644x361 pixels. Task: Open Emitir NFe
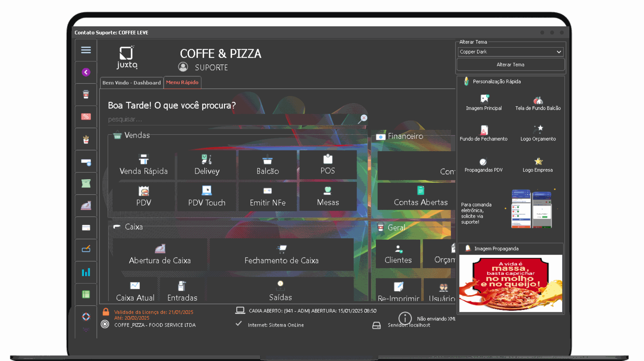pyautogui.click(x=267, y=196)
